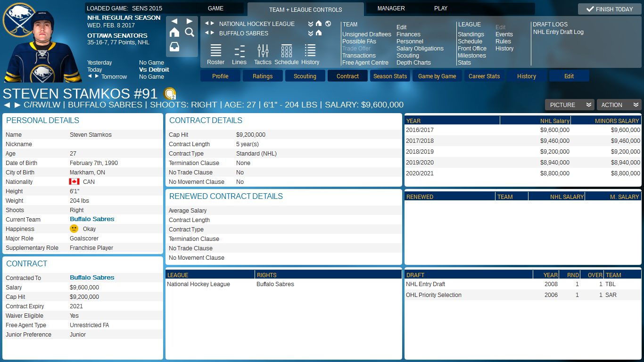644x362 pixels.
Task: Switch to the player Scouting tab
Action: [x=305, y=76]
